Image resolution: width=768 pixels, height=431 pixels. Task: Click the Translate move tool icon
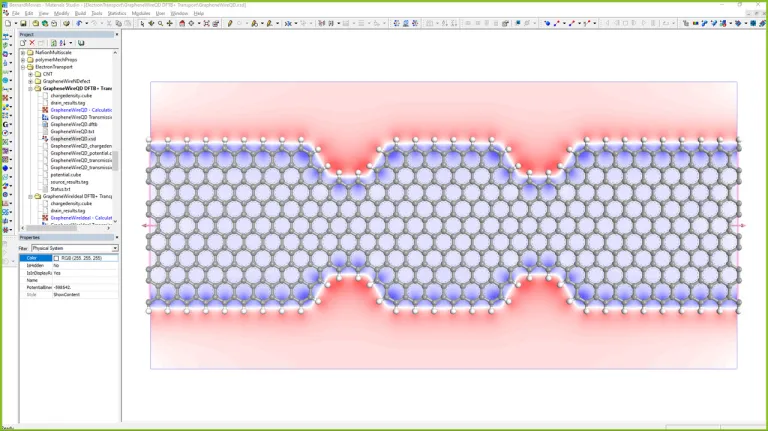pyautogui.click(x=169, y=23)
